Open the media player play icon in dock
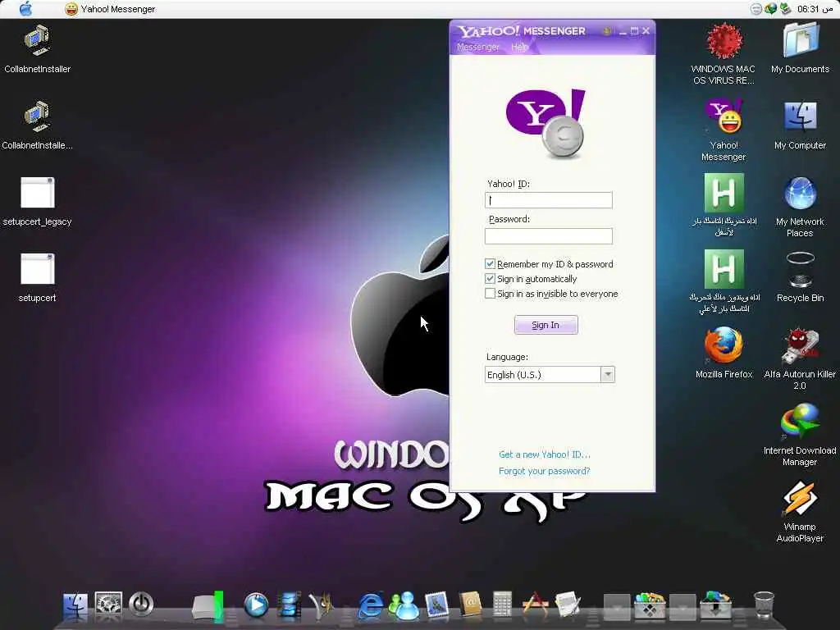 click(x=256, y=605)
